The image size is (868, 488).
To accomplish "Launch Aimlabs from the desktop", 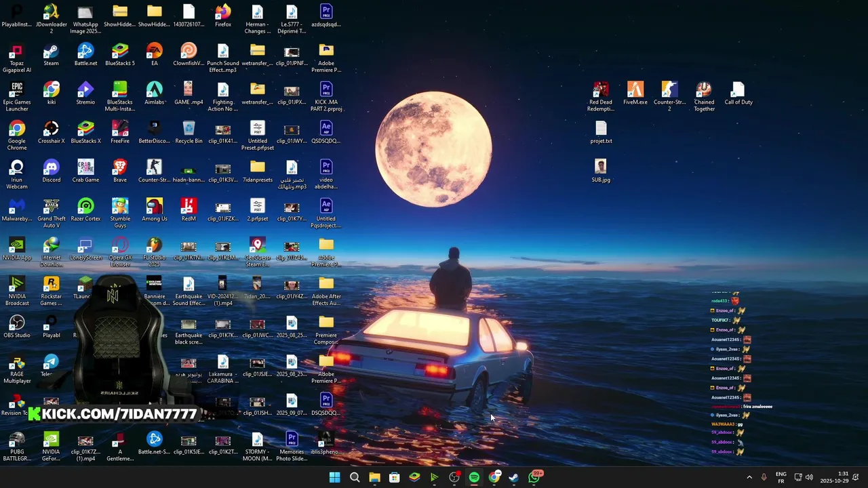I will [155, 94].
